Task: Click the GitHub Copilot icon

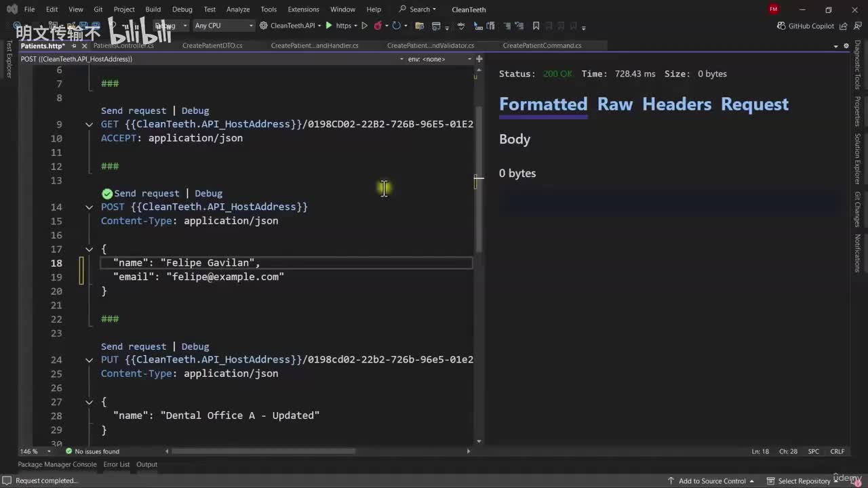Action: tap(782, 26)
